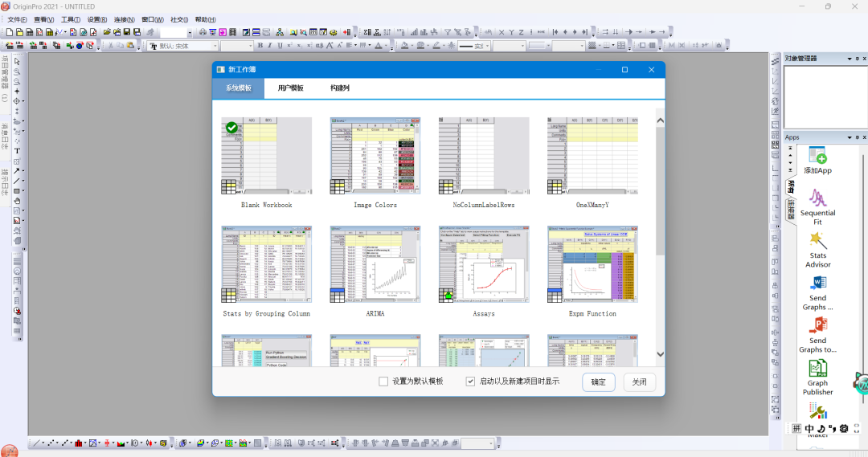Switch to the Construct Columns tab
This screenshot has height=457, width=868.
[x=339, y=88]
